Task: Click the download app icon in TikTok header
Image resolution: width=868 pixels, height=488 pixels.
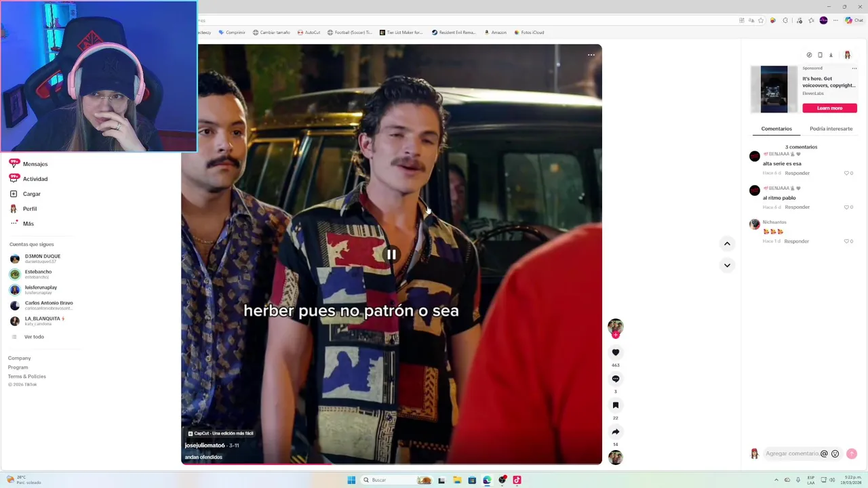Action: [831, 55]
